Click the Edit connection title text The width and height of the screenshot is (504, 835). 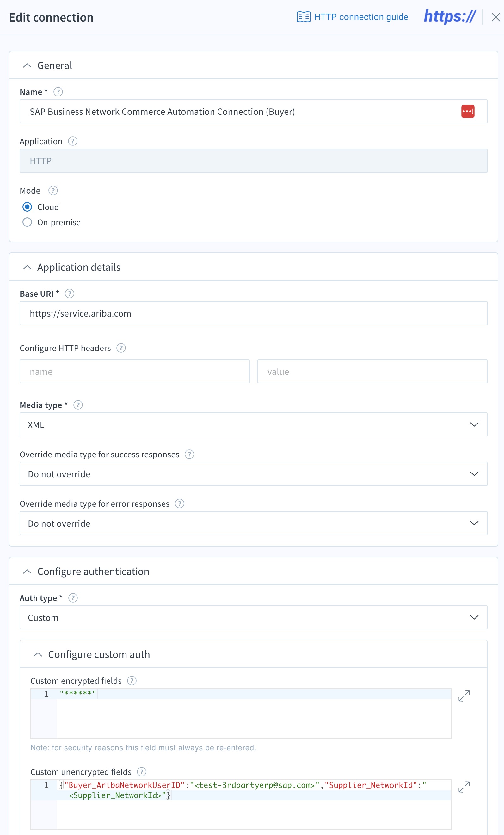(51, 17)
